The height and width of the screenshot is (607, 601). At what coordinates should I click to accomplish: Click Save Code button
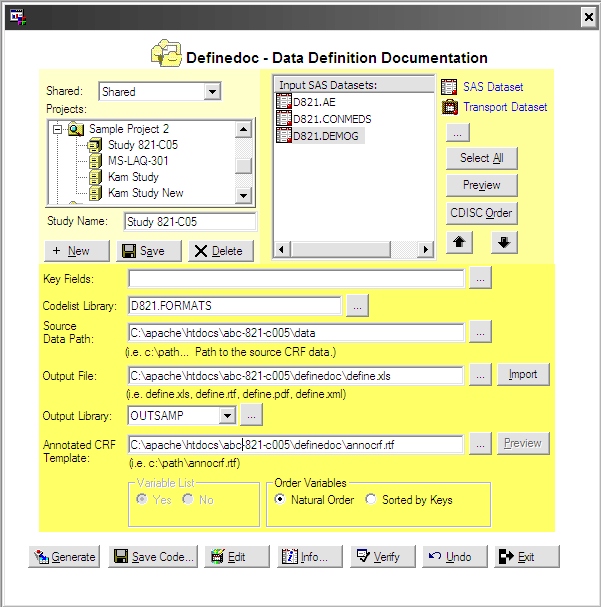(153, 557)
